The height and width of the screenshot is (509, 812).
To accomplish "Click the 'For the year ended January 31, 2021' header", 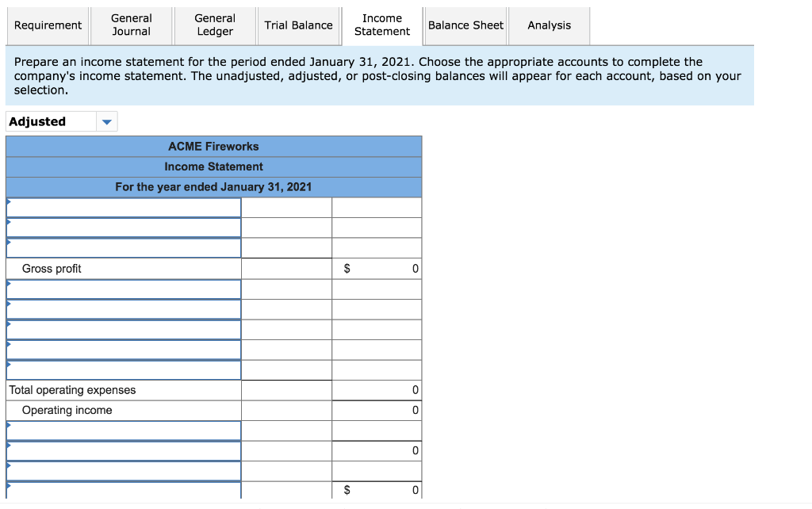I will tap(213, 187).
